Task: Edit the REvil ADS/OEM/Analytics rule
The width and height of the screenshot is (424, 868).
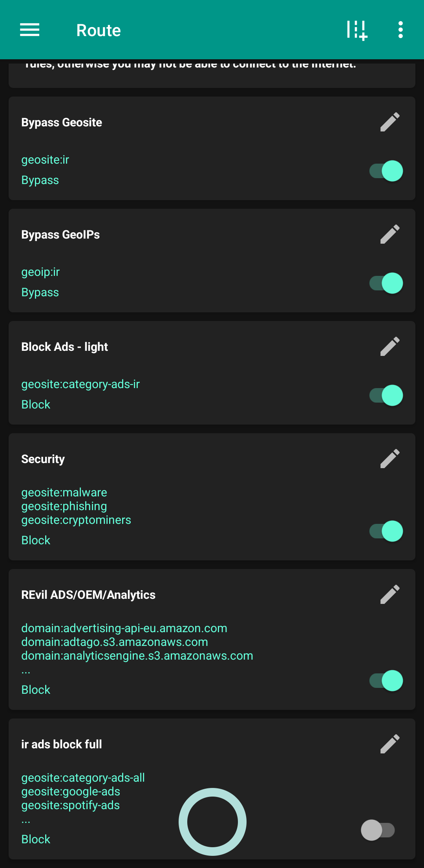Action: tap(390, 594)
